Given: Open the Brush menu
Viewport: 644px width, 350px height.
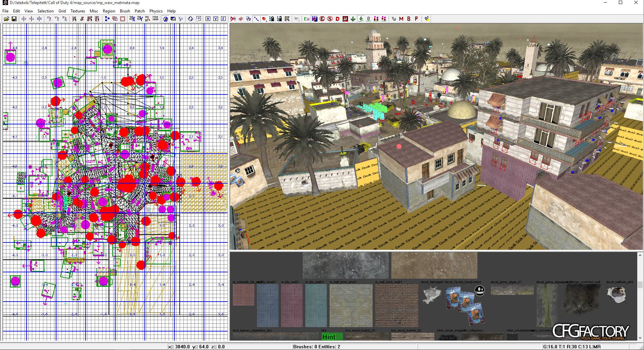Looking at the screenshot, I should tap(125, 11).
